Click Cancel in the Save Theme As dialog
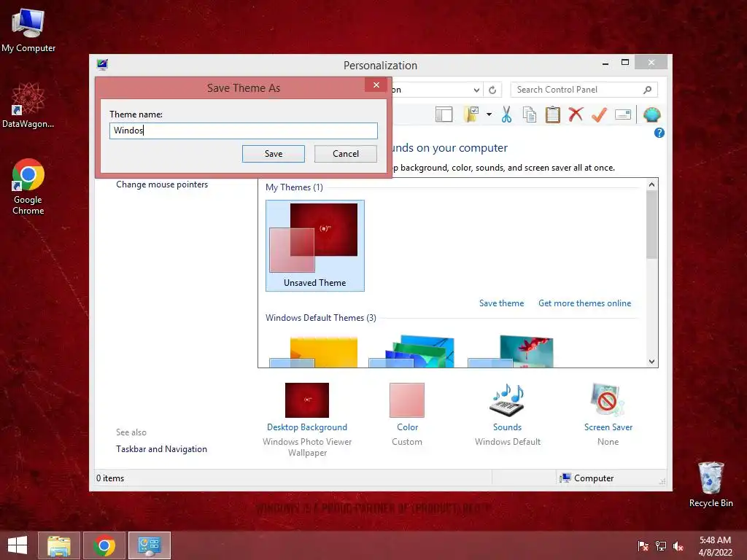 pos(345,154)
